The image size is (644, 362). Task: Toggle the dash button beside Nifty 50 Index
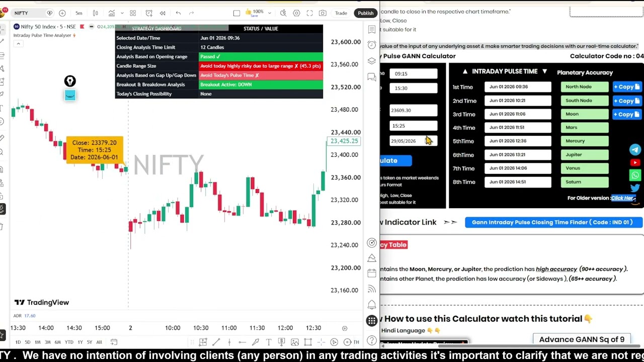pos(91,26)
